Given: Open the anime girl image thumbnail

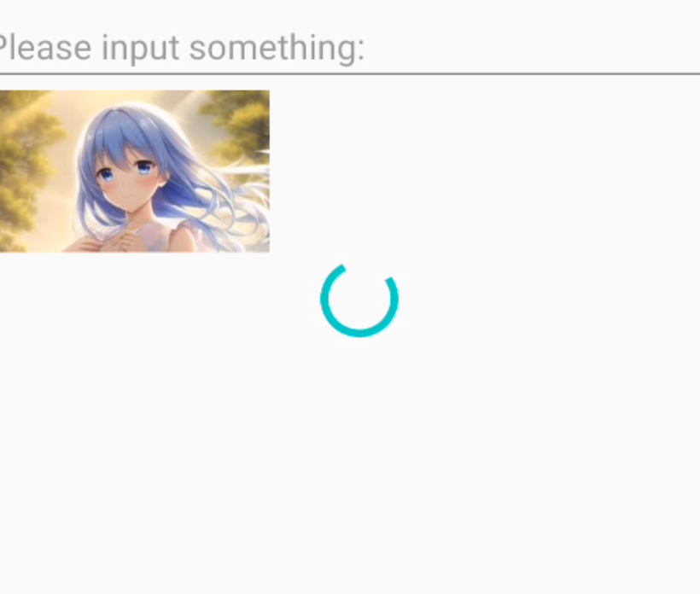Looking at the screenshot, I should (134, 172).
